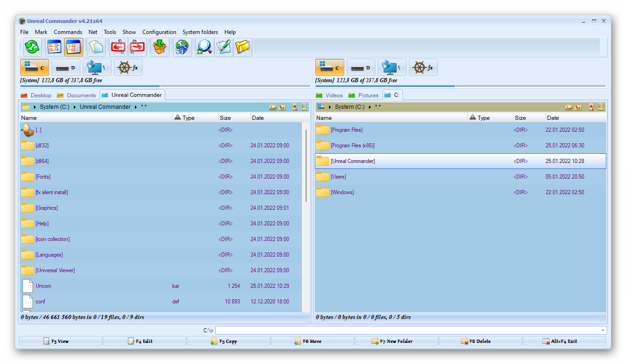Switch to the Desktop tab

(36, 95)
